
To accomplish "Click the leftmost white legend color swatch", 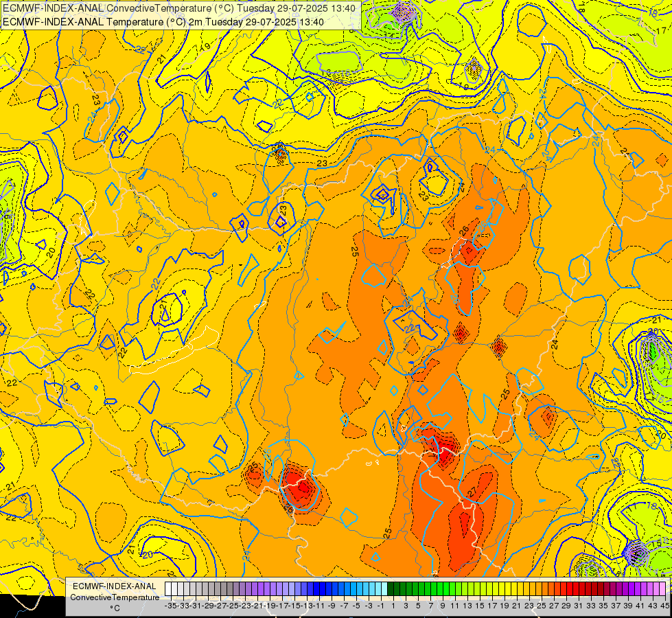I will [168, 589].
